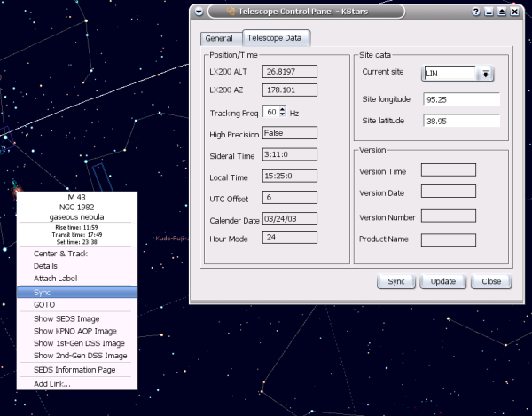Screen dimensions: 532x416
Task: Click the KStars application icon in title bar
Action: 231,11
